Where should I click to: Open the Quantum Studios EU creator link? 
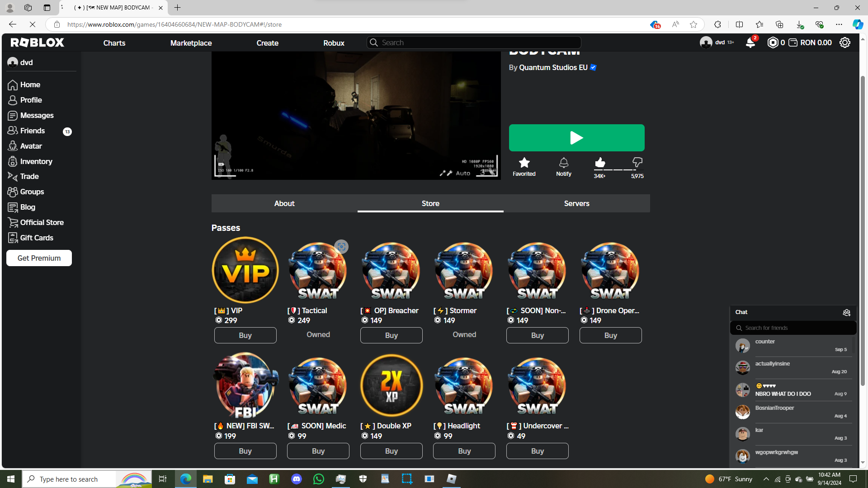[x=553, y=67]
